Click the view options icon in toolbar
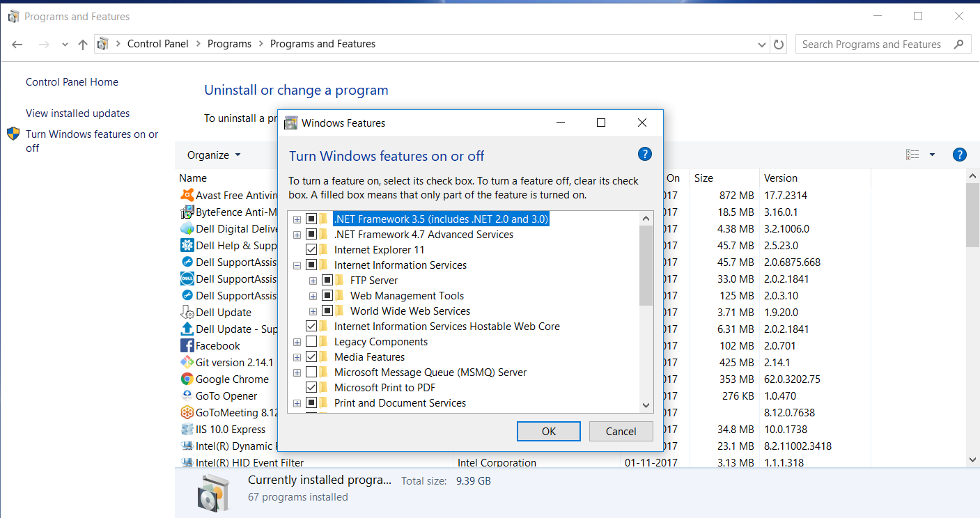Viewport: 980px width, 518px height. tap(912, 155)
